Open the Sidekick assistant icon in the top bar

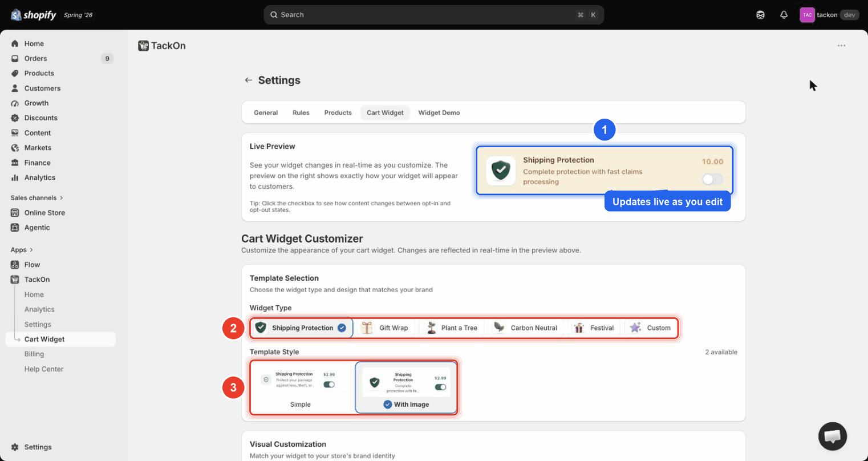(x=760, y=15)
